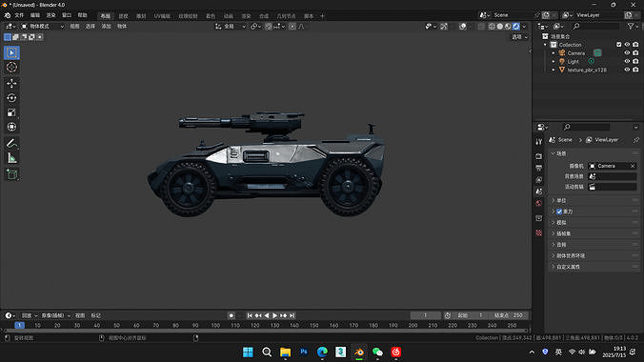Screen dimensions: 644x362
Task: Click the Blender logo menu icon
Action: (x=8, y=15)
